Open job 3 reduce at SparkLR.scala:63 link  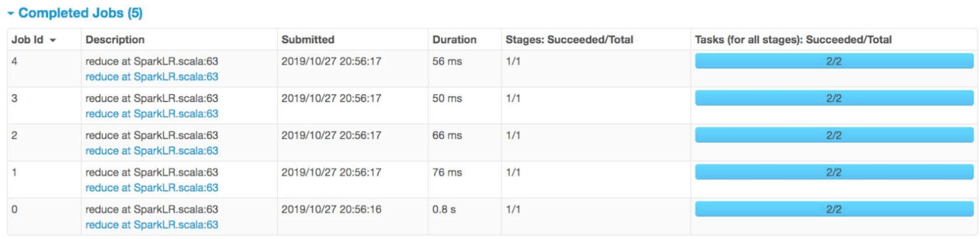point(152,114)
